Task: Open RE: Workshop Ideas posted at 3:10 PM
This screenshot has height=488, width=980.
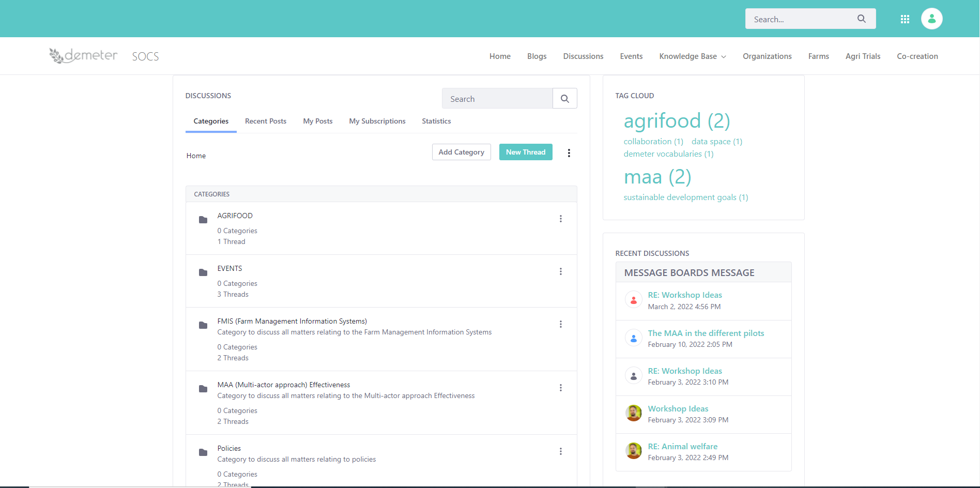Action: point(685,371)
